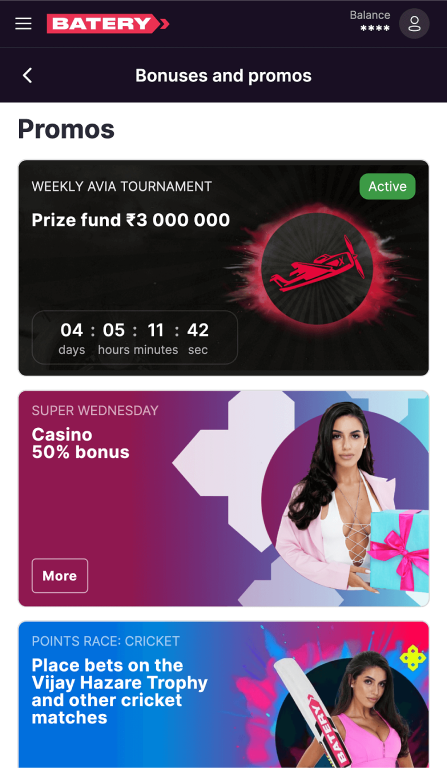This screenshot has height=768, width=447.
Task: Click the green Active badge
Action: point(387,186)
